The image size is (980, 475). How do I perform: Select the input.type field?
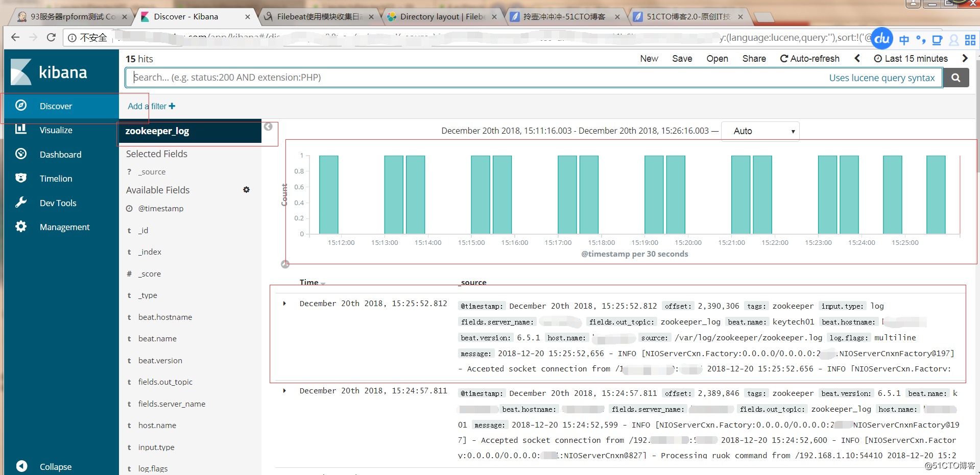coord(156,447)
